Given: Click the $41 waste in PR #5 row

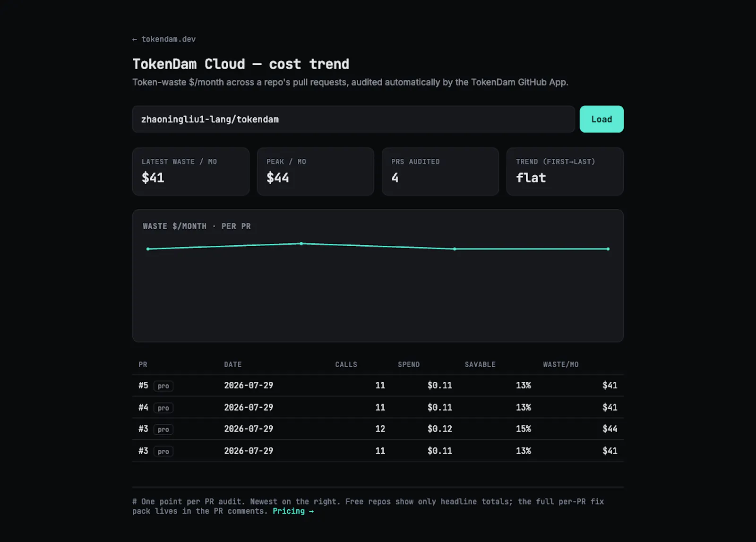Looking at the screenshot, I should coord(610,386).
